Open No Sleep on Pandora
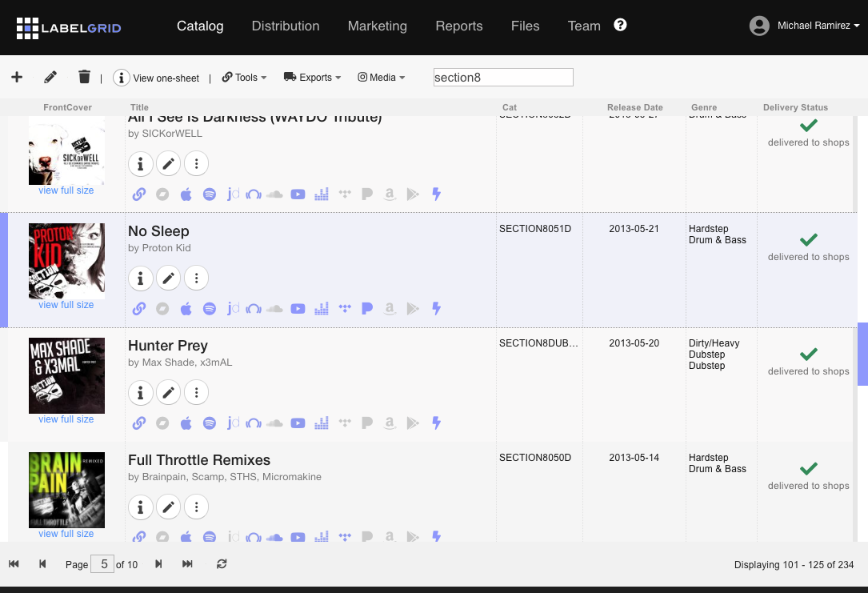The height and width of the screenshot is (593, 868). click(367, 308)
